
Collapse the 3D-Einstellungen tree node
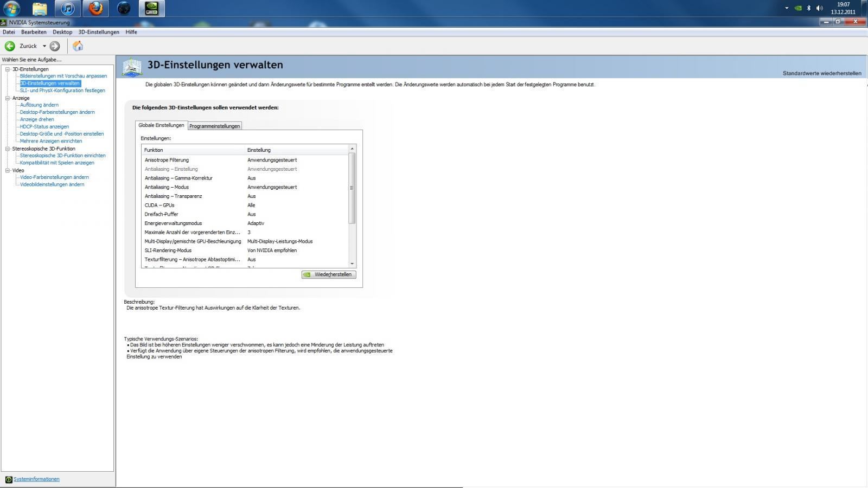[8, 69]
